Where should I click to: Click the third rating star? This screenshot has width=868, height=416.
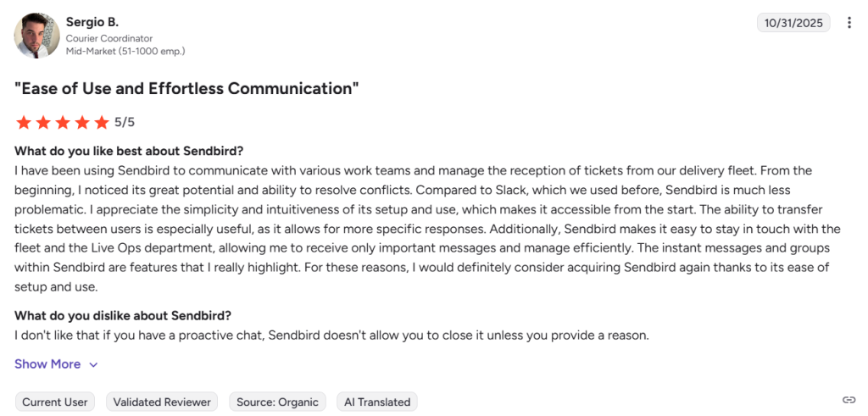[x=63, y=122]
